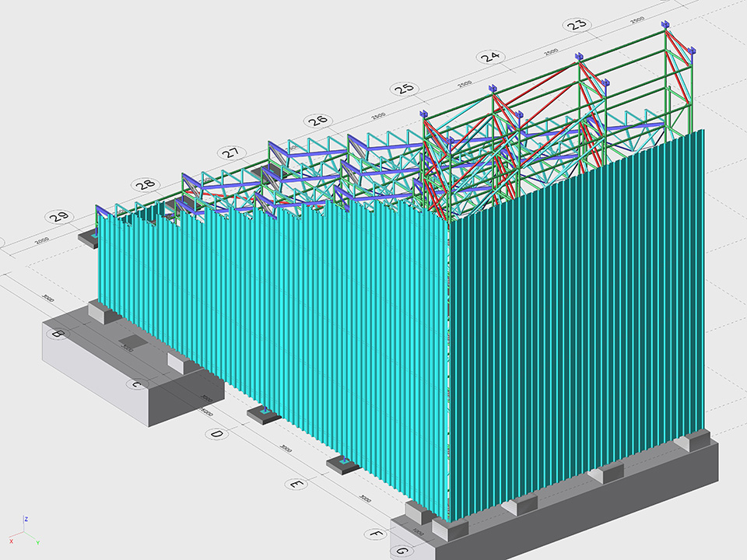Select the grid bubble labeled E
The image size is (747, 560).
(296, 484)
